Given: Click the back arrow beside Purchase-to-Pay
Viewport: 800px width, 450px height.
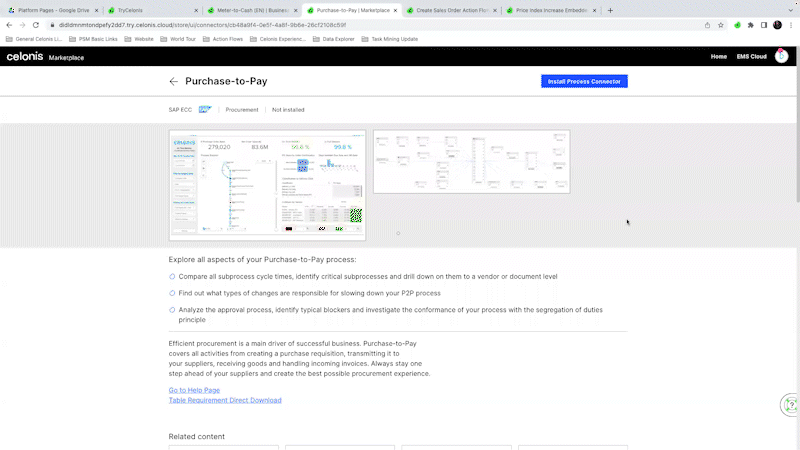Looking at the screenshot, I should pyautogui.click(x=173, y=82).
